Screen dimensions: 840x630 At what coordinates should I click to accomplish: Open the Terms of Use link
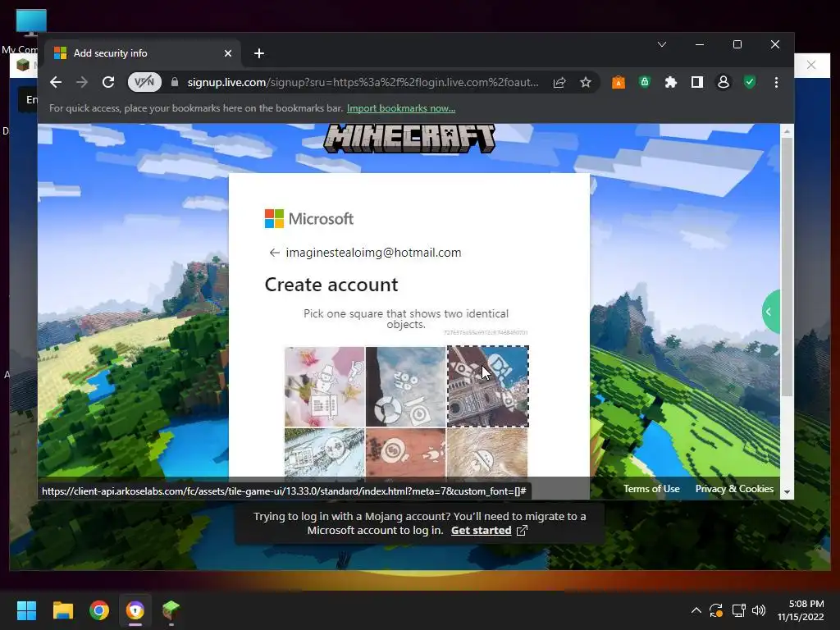651,489
